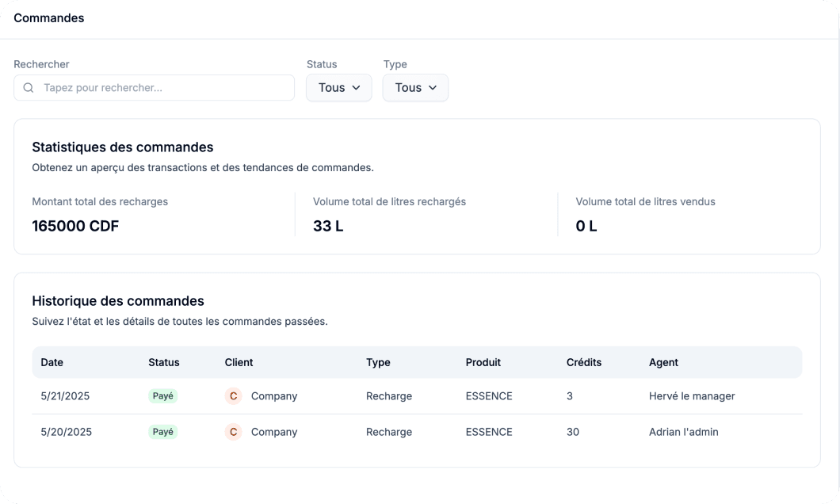Open the order handled by Hervé le manager

coord(691,396)
